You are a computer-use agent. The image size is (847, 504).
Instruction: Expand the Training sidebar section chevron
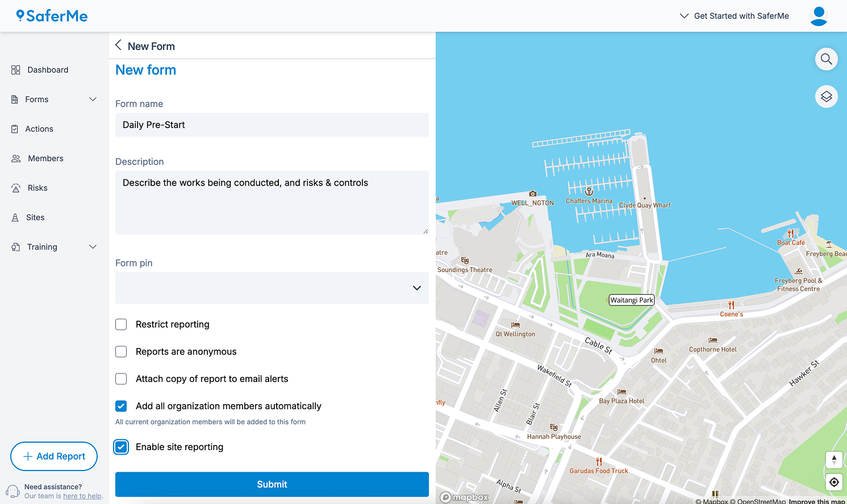pyautogui.click(x=93, y=247)
